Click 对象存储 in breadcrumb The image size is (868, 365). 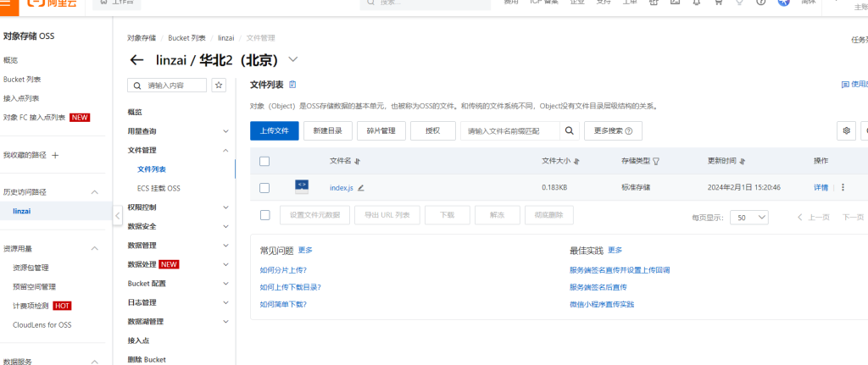pyautogui.click(x=142, y=38)
